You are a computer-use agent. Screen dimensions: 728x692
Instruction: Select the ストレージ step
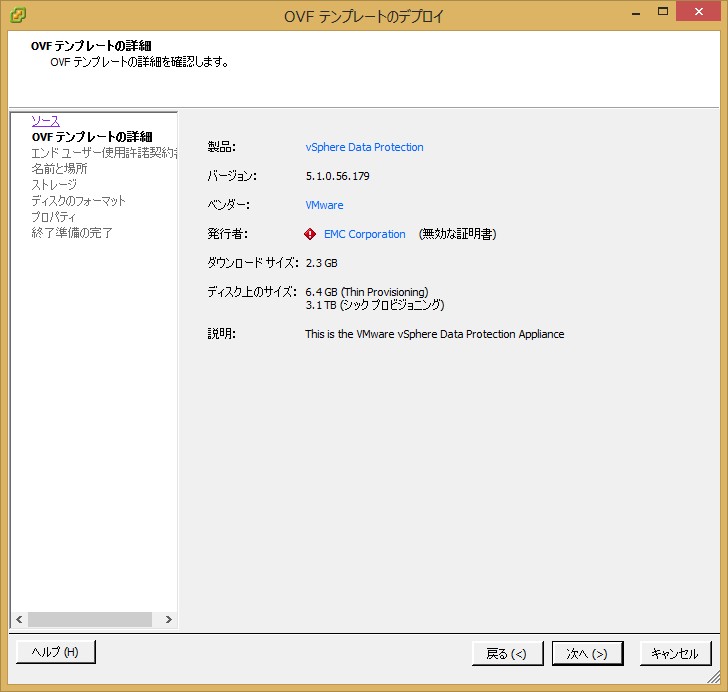(x=54, y=185)
